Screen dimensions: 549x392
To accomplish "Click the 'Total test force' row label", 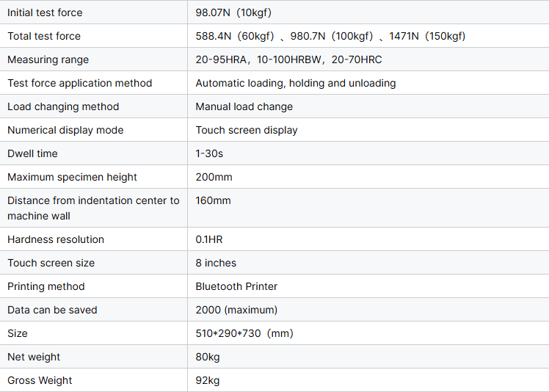I will 44,36.
